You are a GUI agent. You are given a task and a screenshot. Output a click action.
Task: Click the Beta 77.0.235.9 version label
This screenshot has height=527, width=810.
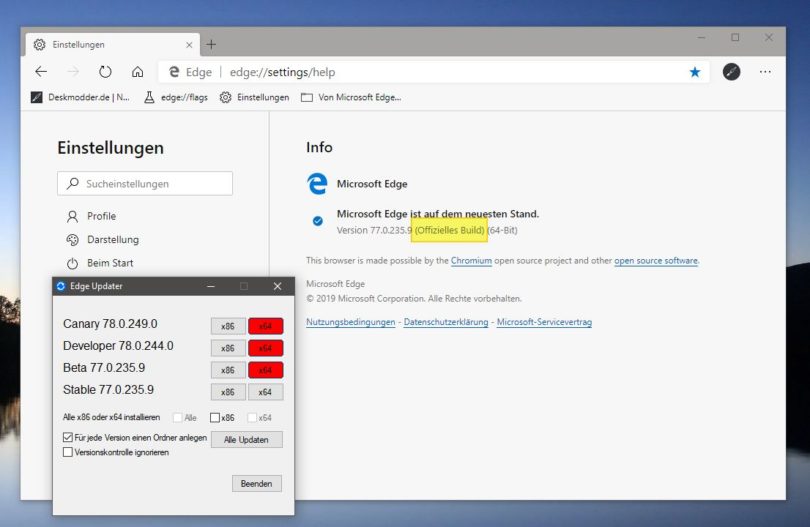104,368
